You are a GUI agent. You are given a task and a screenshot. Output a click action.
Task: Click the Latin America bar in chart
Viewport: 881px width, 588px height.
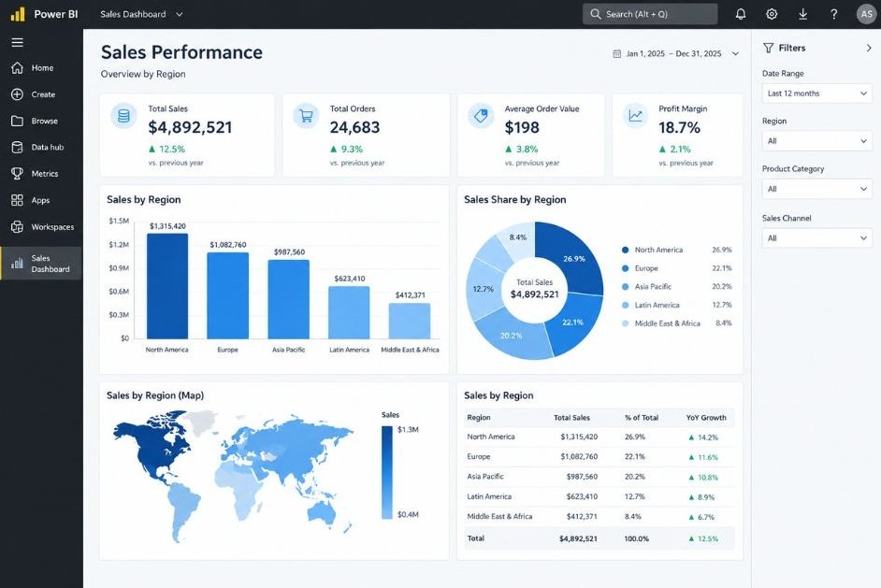pyautogui.click(x=349, y=312)
